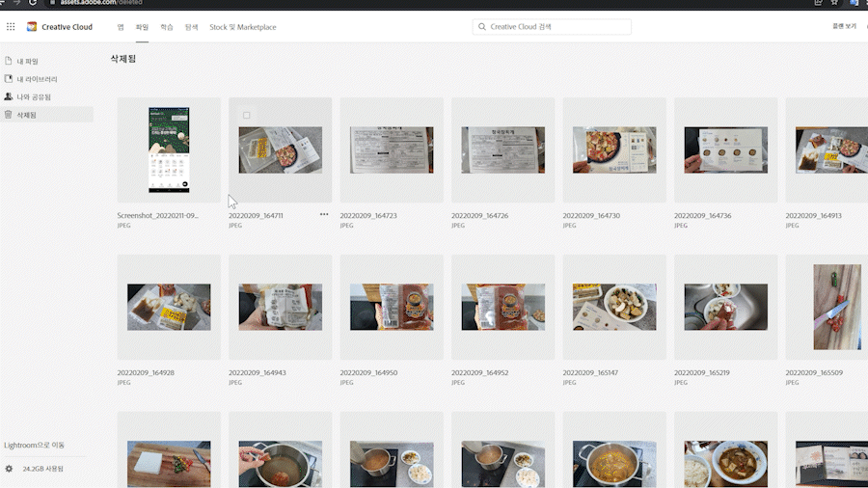
Task: Select the Screenshot_20220211 phone thumbnail
Action: 169,149
